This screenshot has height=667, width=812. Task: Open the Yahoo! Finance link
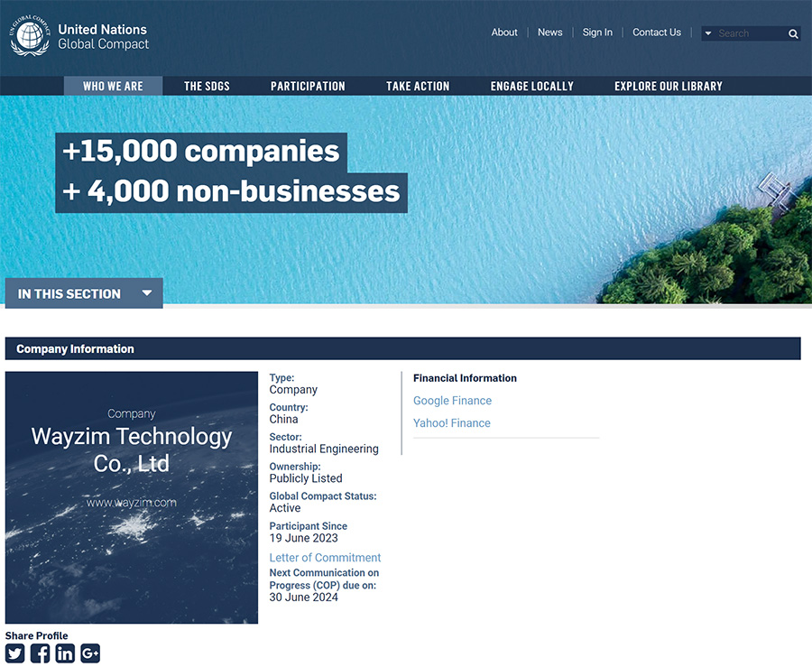452,422
